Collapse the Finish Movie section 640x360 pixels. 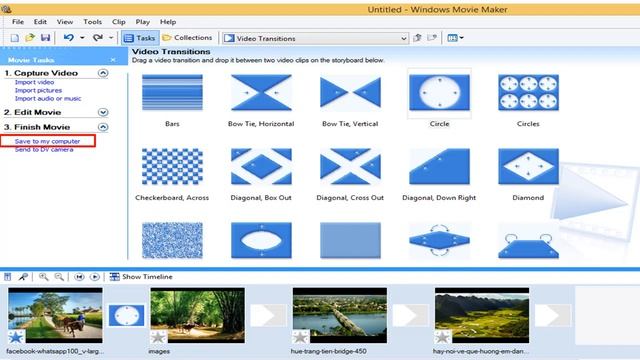(103, 127)
